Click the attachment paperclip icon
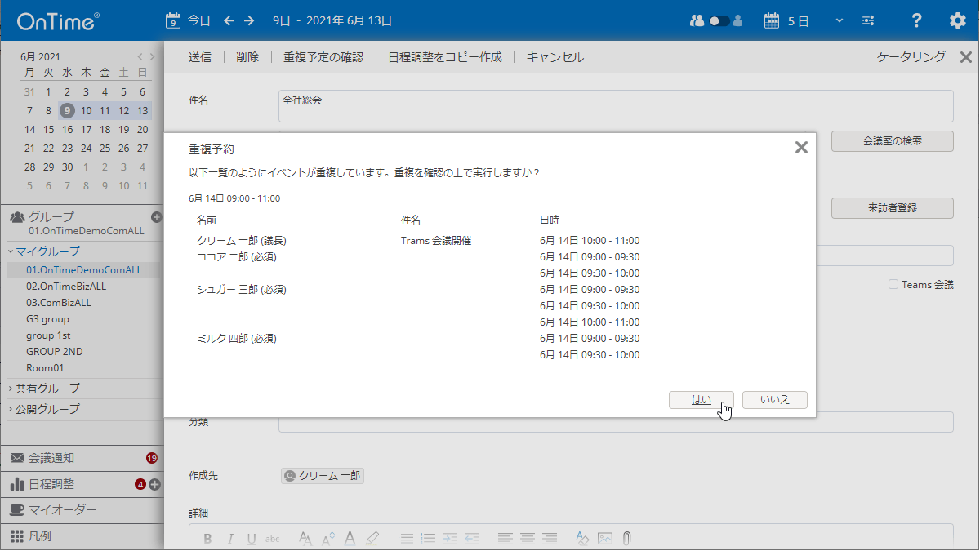This screenshot has height=551, width=980. (626, 537)
